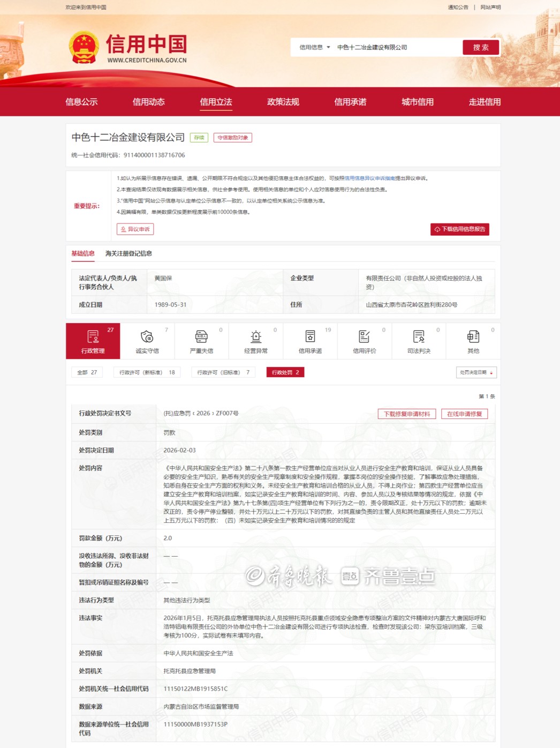Click the 下载信用信息报告 button
This screenshot has width=560, height=748.
pos(460,229)
